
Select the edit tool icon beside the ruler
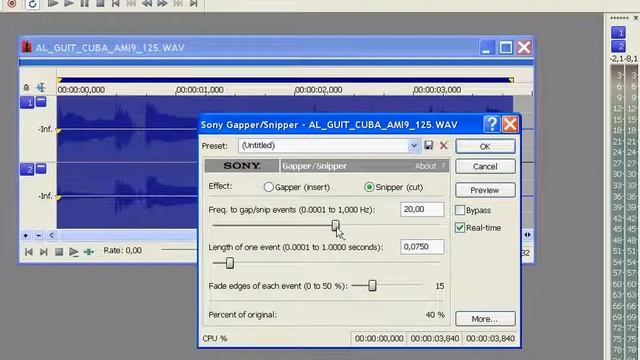pos(41,87)
